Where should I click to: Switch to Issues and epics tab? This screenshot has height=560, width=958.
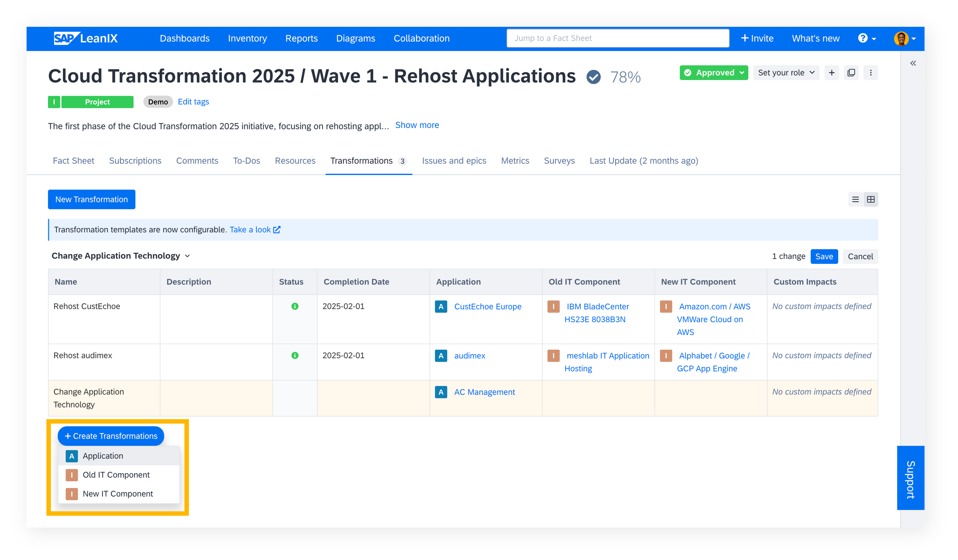pyautogui.click(x=454, y=161)
